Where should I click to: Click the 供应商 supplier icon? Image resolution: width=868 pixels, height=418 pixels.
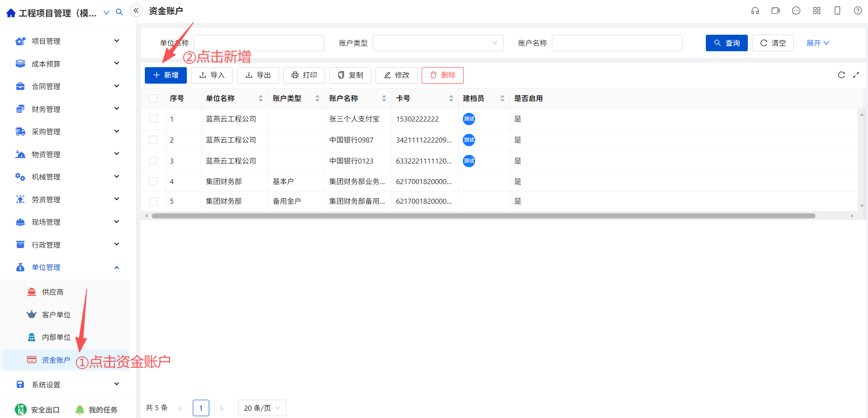coord(32,292)
